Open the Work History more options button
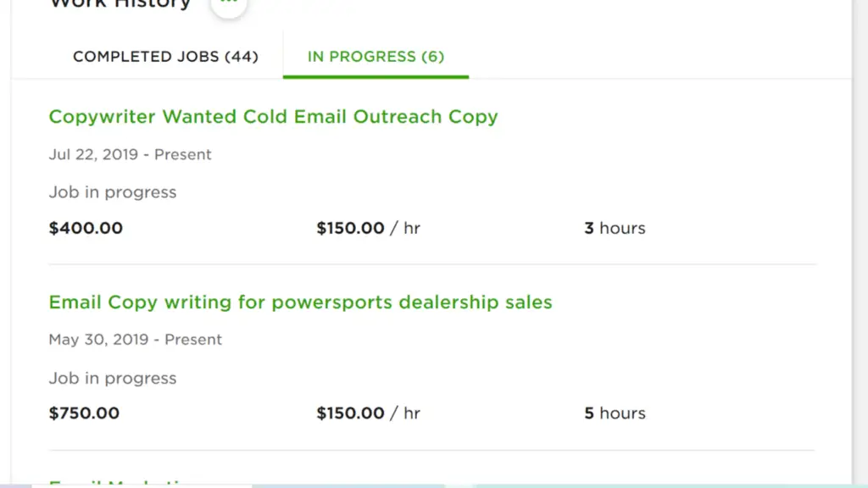868x488 pixels. click(229, 6)
